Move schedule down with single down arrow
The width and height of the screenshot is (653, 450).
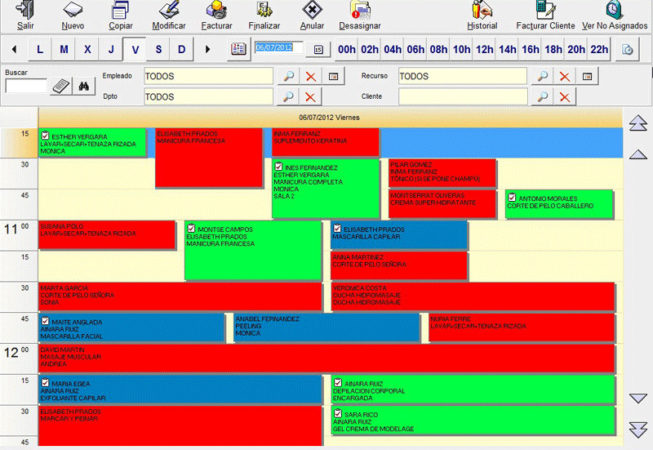pos(638,398)
